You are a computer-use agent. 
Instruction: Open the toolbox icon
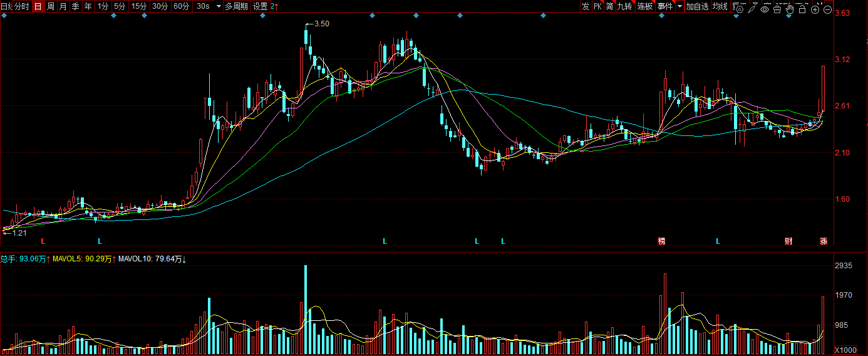777,9
